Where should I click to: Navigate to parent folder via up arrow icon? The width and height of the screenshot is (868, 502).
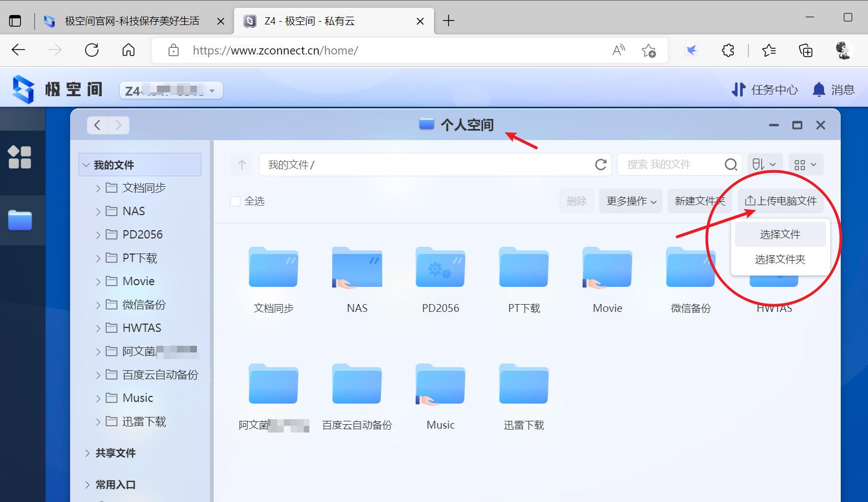(241, 164)
